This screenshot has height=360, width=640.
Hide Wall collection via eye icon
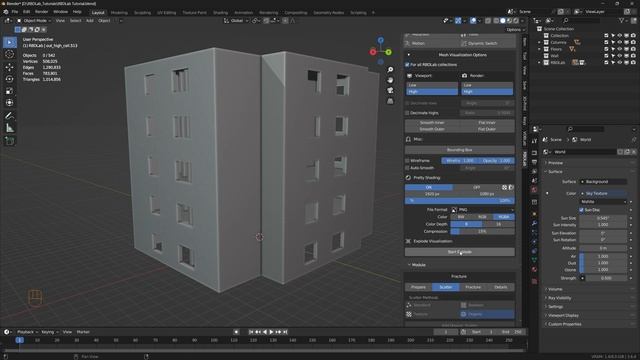pos(620,56)
